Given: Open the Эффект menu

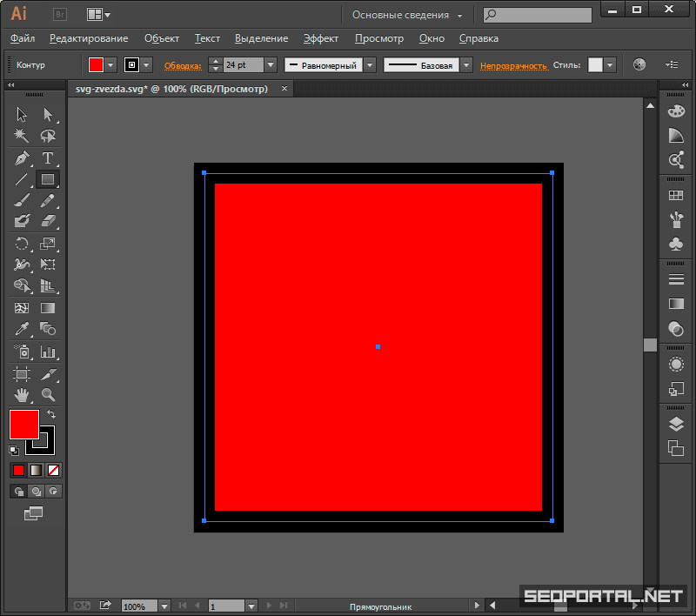Looking at the screenshot, I should (x=321, y=38).
